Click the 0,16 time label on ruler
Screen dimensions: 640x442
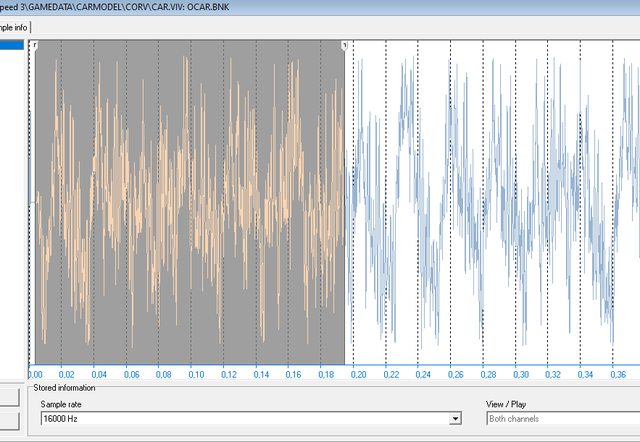click(x=293, y=374)
